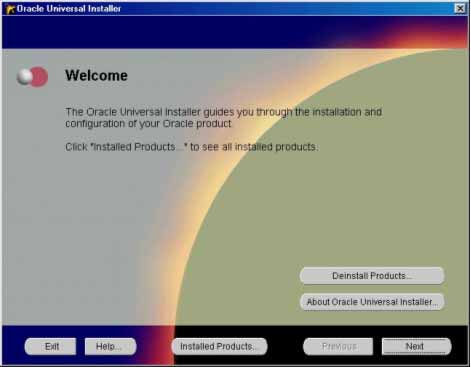Click the Oracle Universal Installer window title
Screen dimensions: 471x367
(69, 9)
